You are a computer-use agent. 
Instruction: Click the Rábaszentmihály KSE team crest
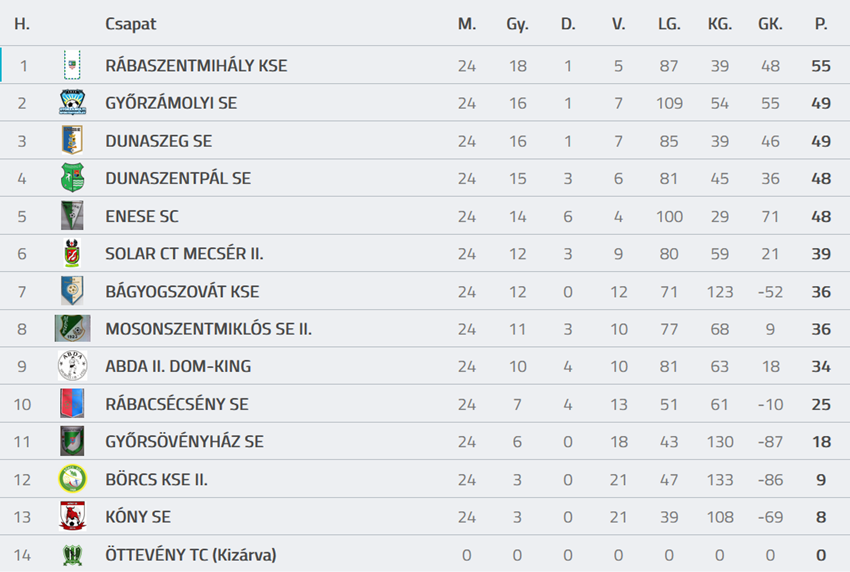[72, 65]
